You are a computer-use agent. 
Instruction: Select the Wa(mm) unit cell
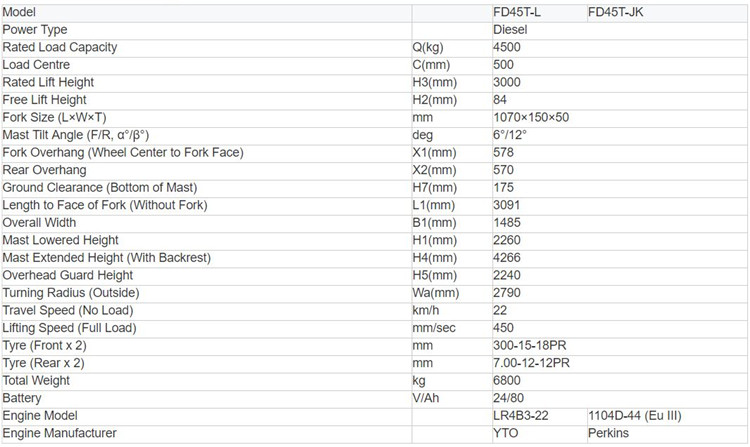tap(435, 293)
